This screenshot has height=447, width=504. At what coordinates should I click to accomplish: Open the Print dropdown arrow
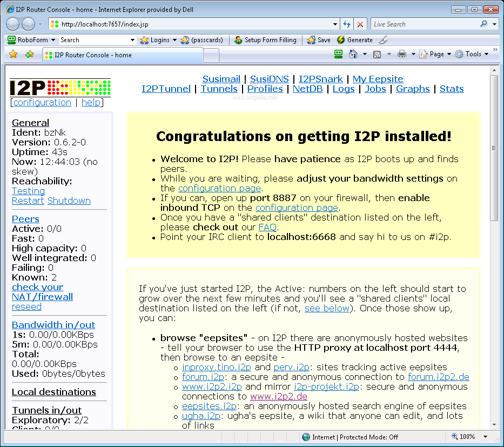tap(413, 54)
